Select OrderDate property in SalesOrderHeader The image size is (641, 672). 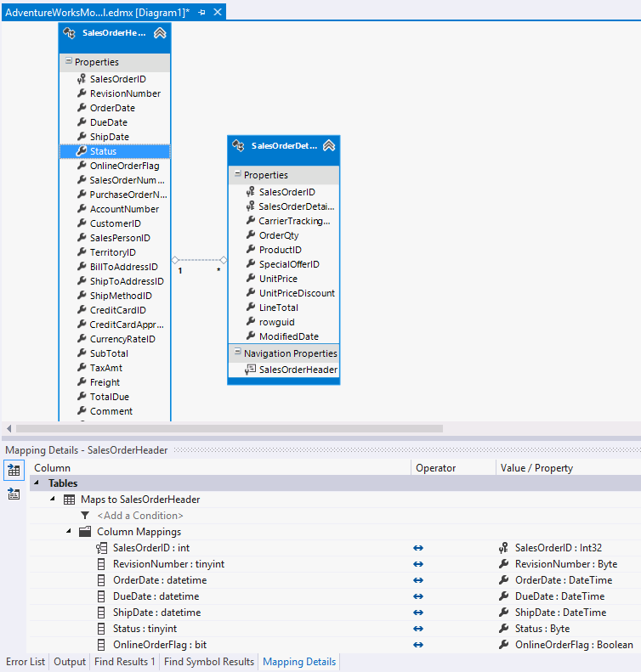[x=112, y=108]
